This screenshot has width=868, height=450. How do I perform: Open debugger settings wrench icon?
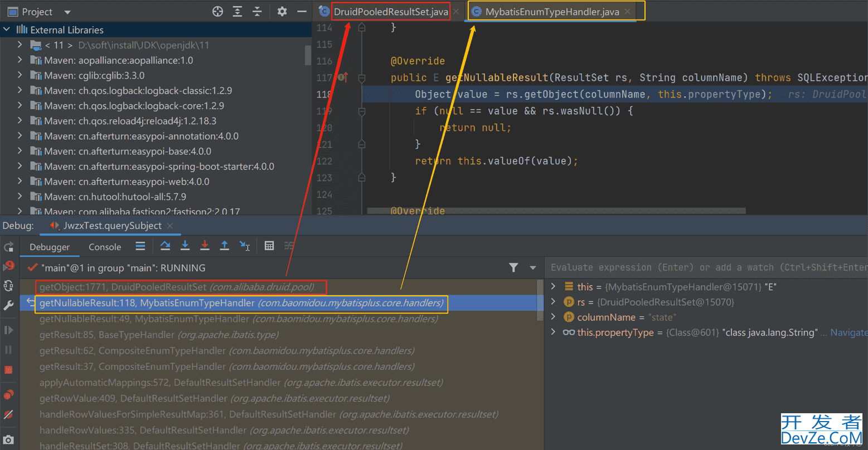8,305
